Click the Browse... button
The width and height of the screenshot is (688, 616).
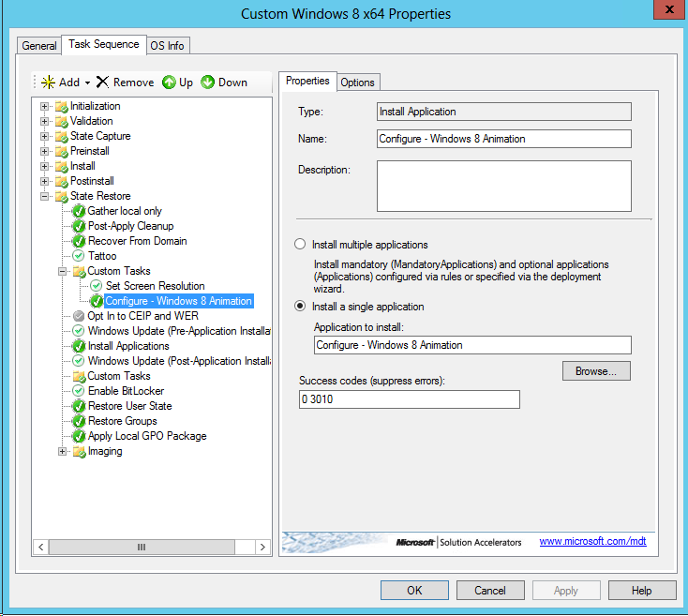pyautogui.click(x=596, y=371)
